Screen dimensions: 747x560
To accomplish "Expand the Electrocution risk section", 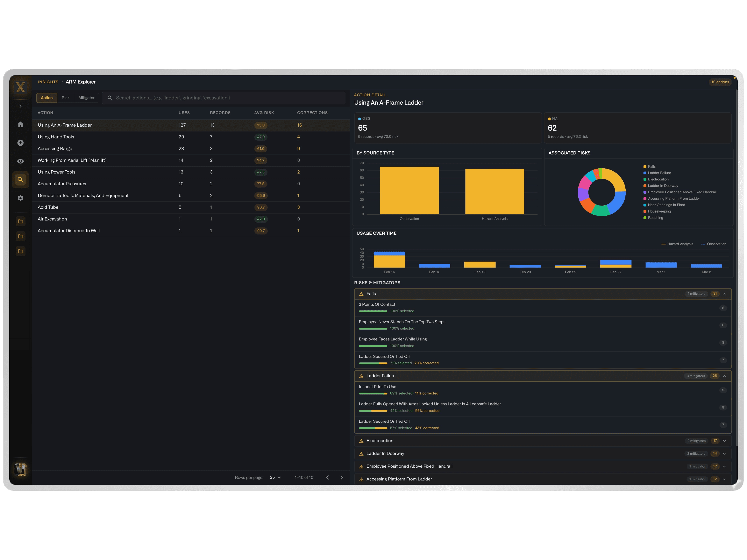I will click(x=724, y=441).
